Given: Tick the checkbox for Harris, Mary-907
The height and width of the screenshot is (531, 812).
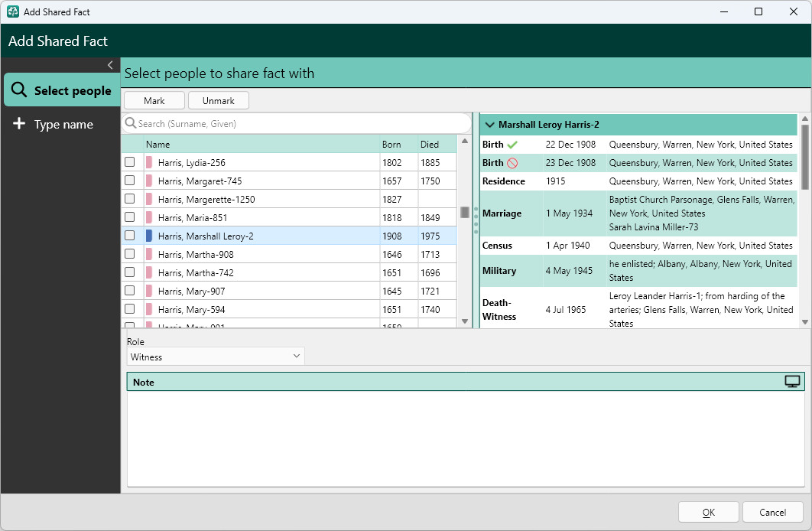Looking at the screenshot, I should point(129,291).
